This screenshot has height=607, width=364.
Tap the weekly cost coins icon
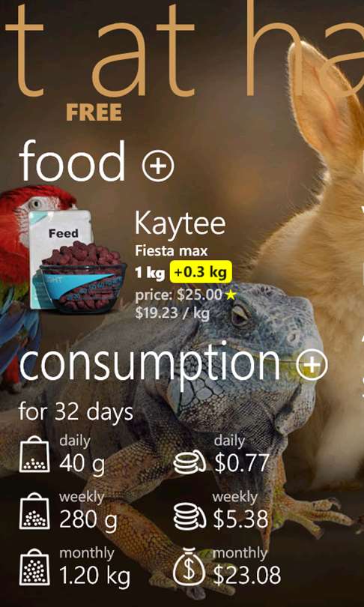pyautogui.click(x=189, y=516)
